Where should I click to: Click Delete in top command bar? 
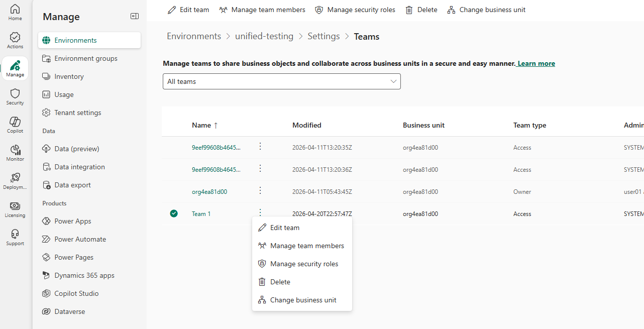(421, 10)
